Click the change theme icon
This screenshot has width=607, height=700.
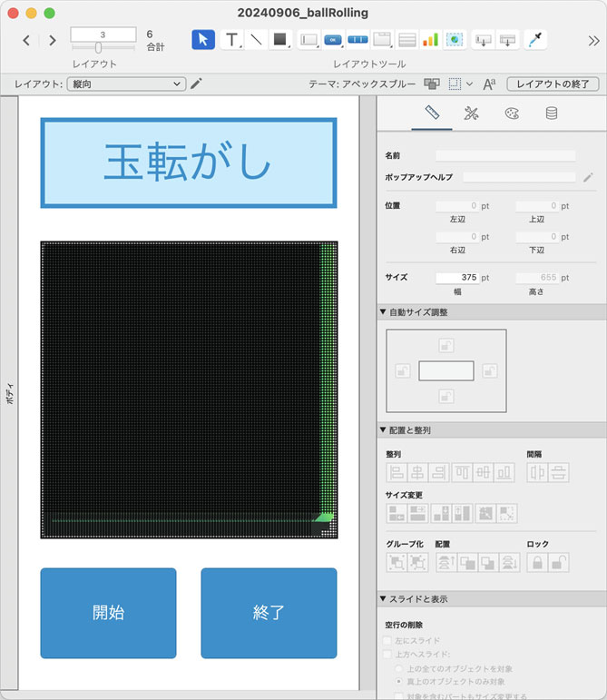(x=431, y=84)
